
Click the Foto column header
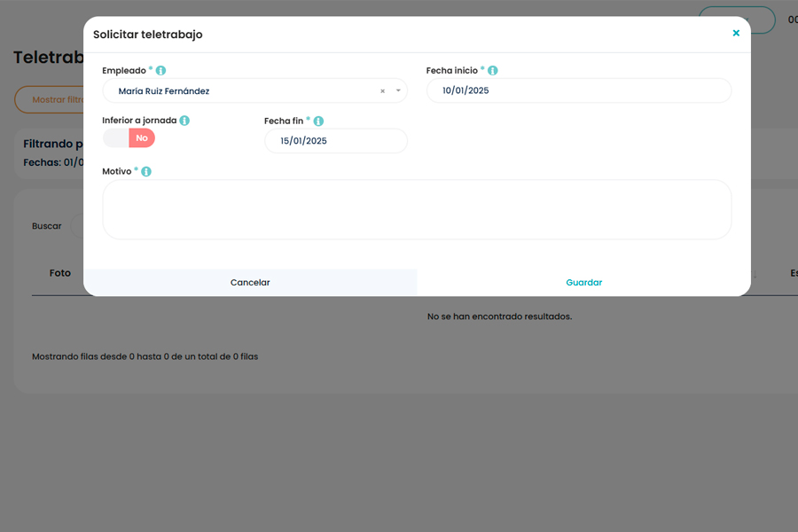59,272
